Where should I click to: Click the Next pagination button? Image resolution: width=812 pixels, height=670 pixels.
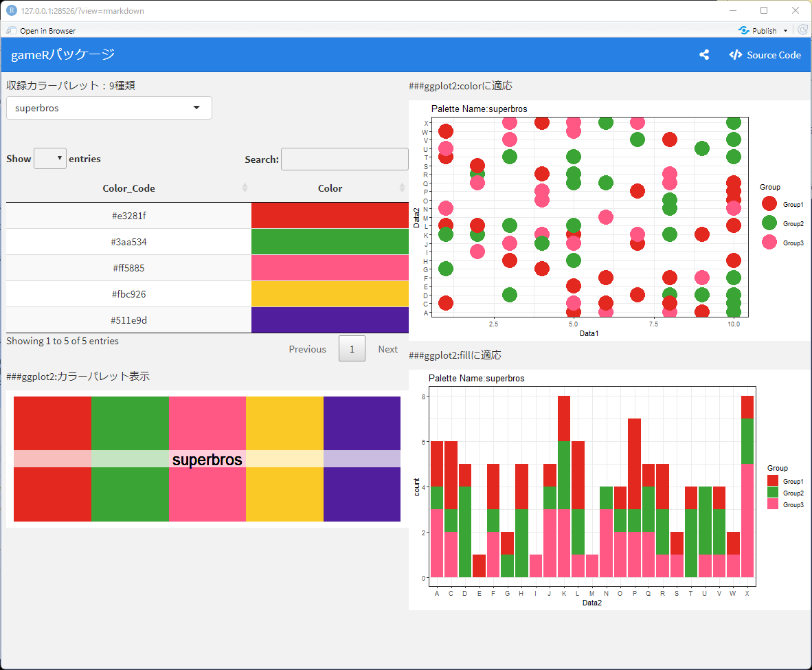coord(388,348)
